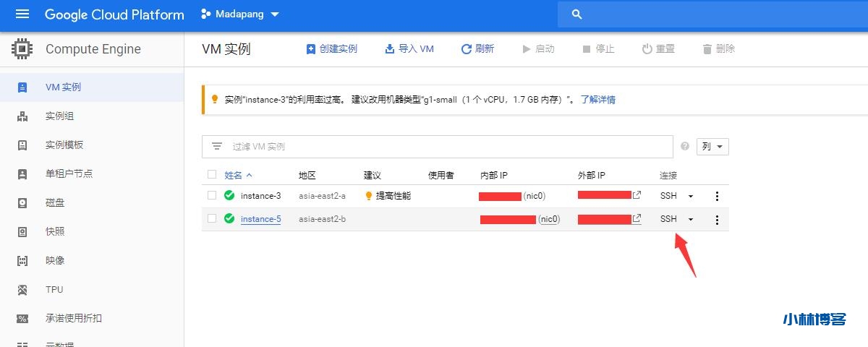Click instance-3 name text

pos(260,196)
